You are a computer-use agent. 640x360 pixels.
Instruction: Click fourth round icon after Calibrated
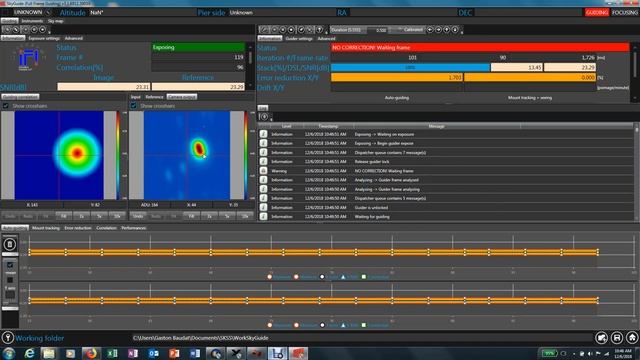point(456,30)
